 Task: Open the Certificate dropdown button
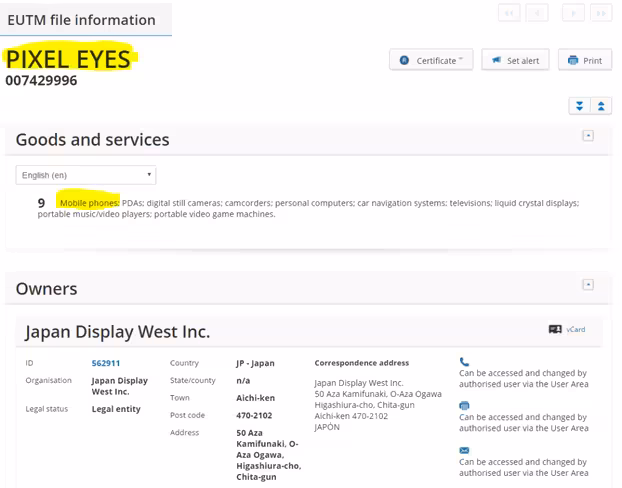pyautogui.click(x=431, y=60)
